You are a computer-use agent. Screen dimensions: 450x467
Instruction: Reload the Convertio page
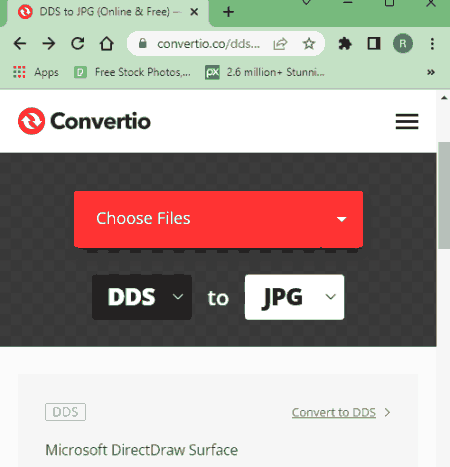point(78,44)
